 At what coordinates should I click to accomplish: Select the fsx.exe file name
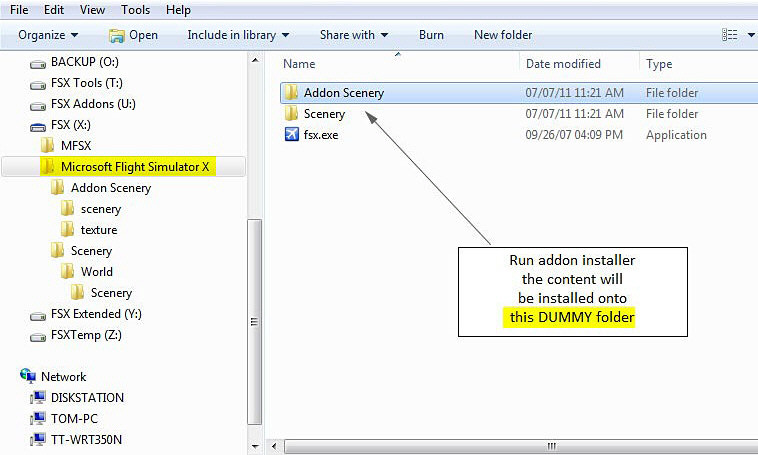pos(321,134)
